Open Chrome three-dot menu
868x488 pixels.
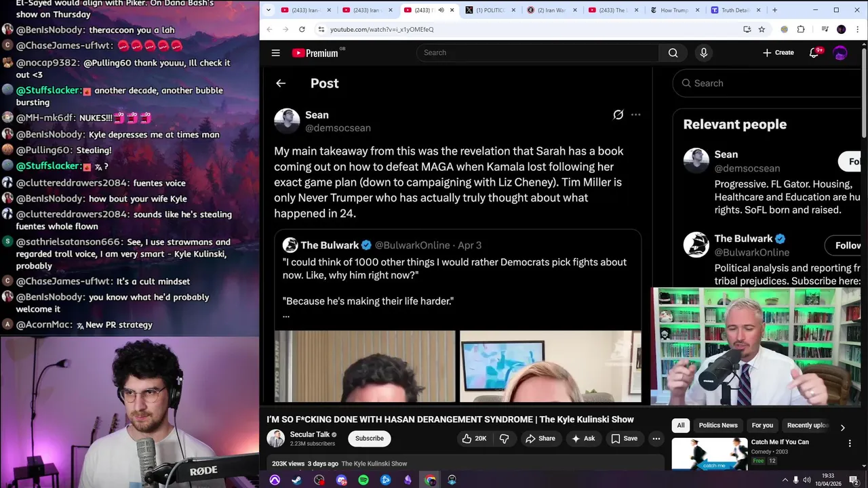tap(858, 29)
